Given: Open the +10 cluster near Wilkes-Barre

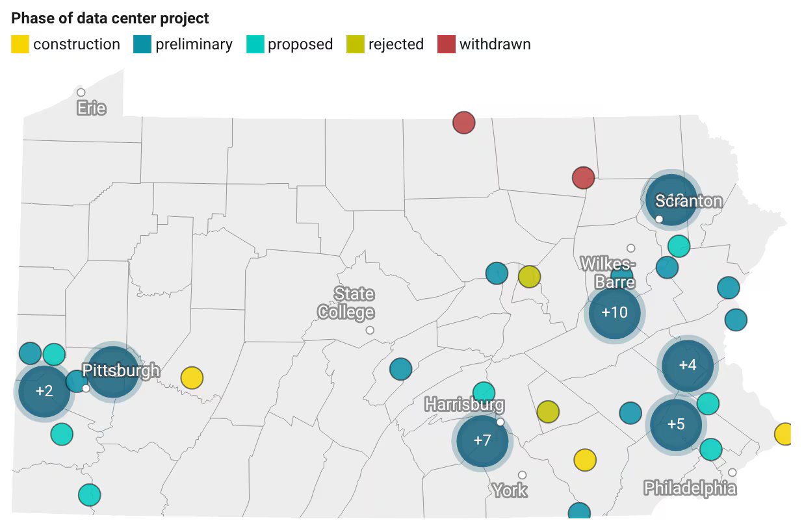Looking at the screenshot, I should (614, 312).
